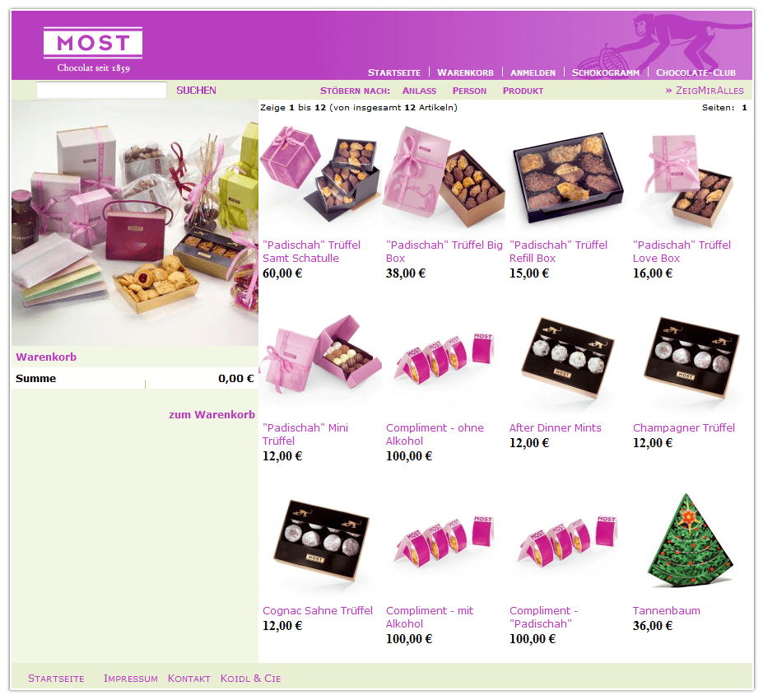763x700 pixels.
Task: Select the After Dinner Mints picture
Action: point(567,358)
